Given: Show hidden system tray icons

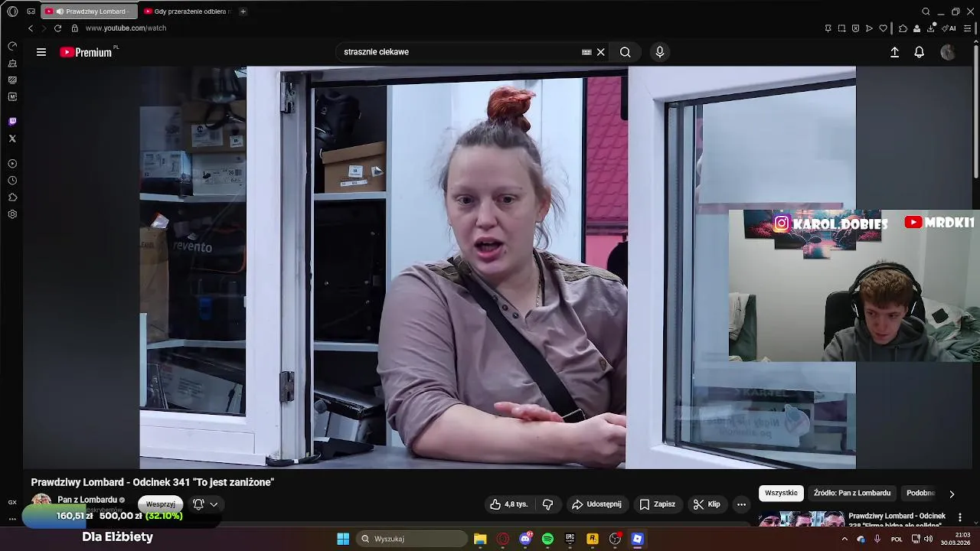Looking at the screenshot, I should tap(844, 539).
